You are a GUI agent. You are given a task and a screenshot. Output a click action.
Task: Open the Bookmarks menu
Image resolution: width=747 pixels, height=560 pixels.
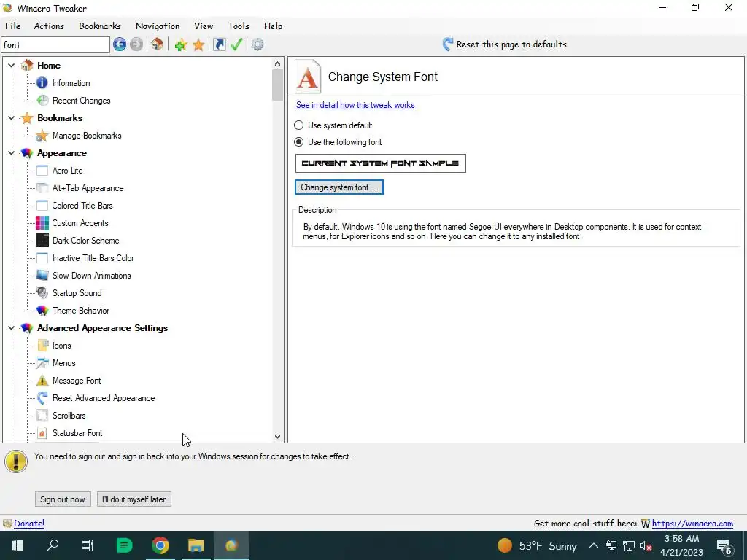point(100,26)
